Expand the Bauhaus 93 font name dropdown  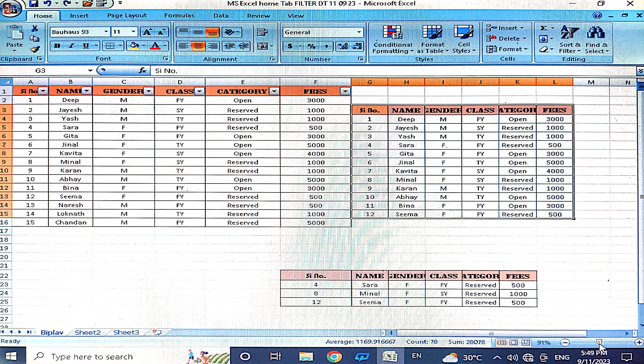106,32
